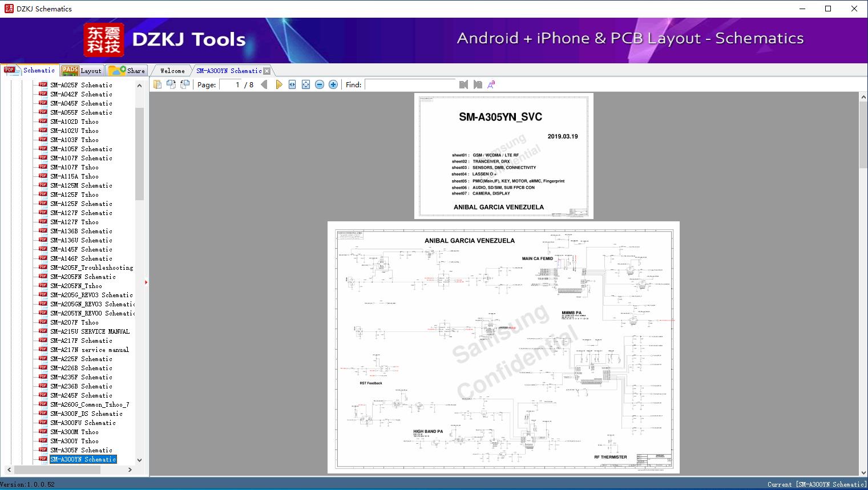Screen dimensions: 868x490
Task: Open SM-A115A Tshoo entry
Action: point(74,176)
